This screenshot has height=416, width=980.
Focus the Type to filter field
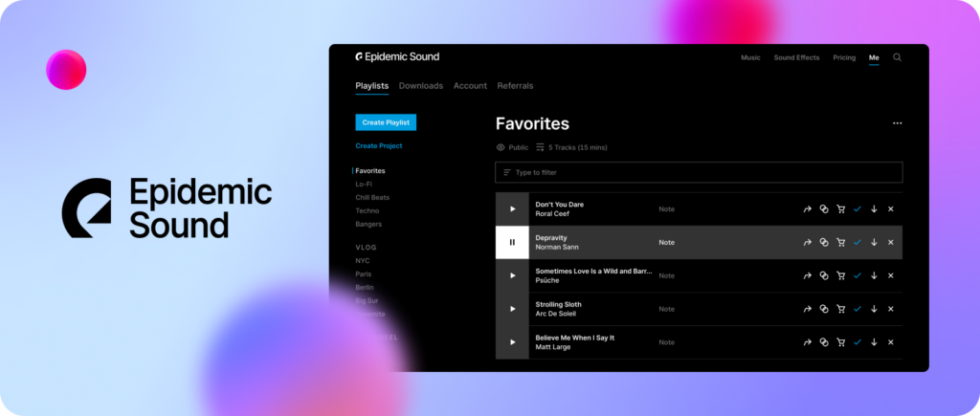pos(699,172)
